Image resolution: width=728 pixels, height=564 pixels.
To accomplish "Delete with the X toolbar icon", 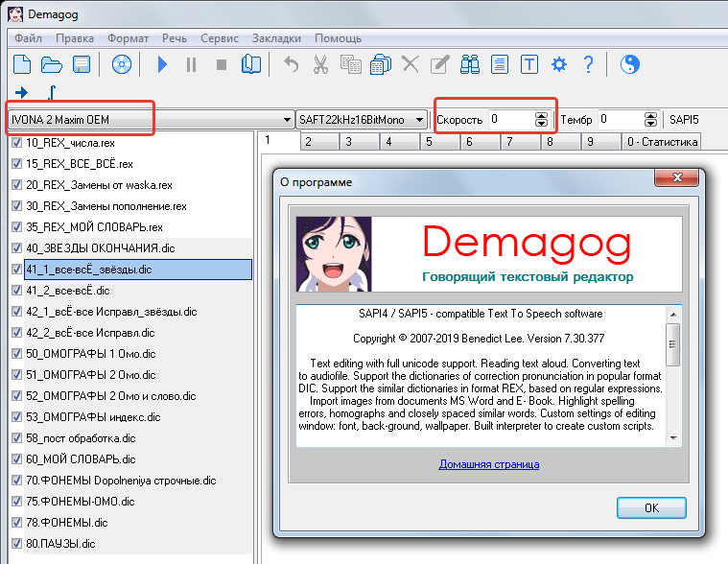I will pos(411,64).
